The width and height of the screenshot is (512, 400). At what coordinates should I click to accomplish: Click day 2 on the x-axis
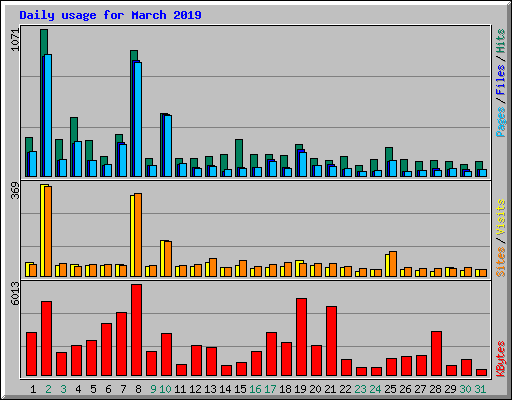click(48, 389)
